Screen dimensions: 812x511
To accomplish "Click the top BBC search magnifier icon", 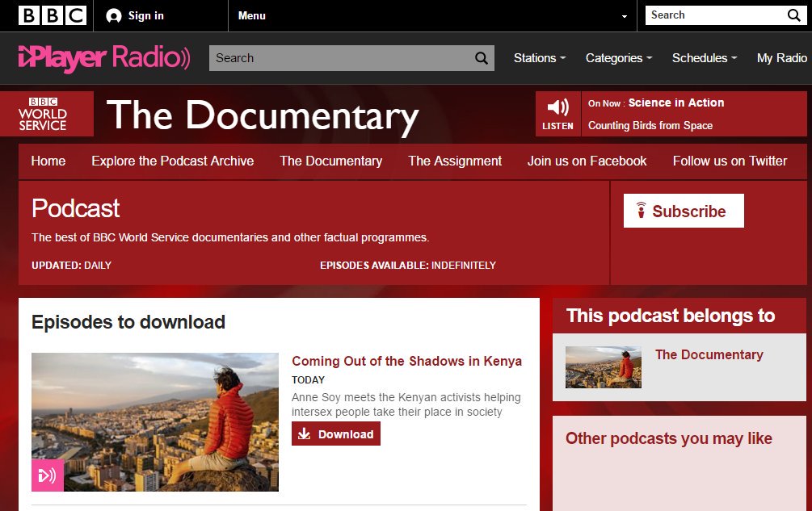I will (x=793, y=15).
